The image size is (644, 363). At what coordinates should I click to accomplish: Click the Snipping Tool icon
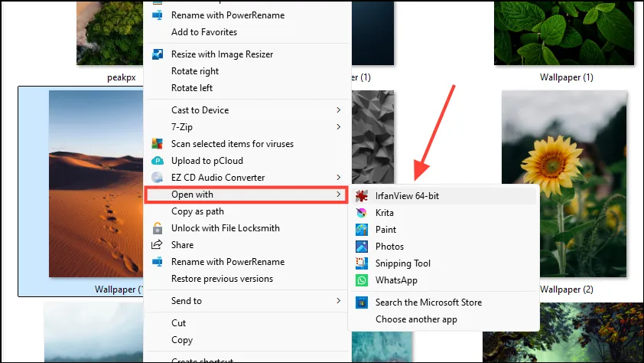click(362, 263)
